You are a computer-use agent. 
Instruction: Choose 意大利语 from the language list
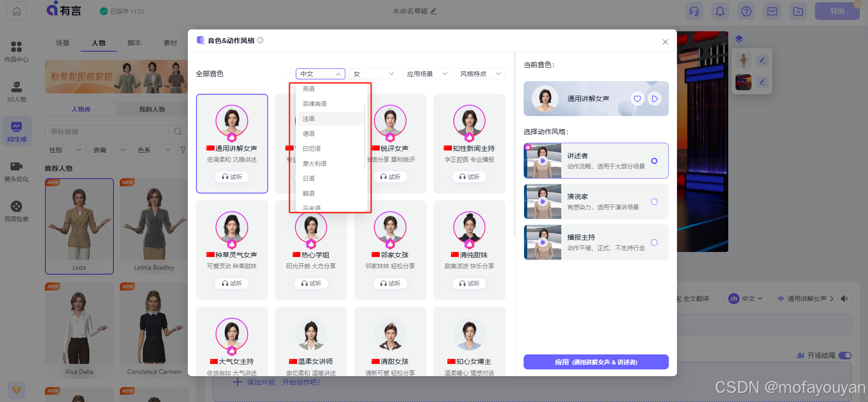pos(330,164)
